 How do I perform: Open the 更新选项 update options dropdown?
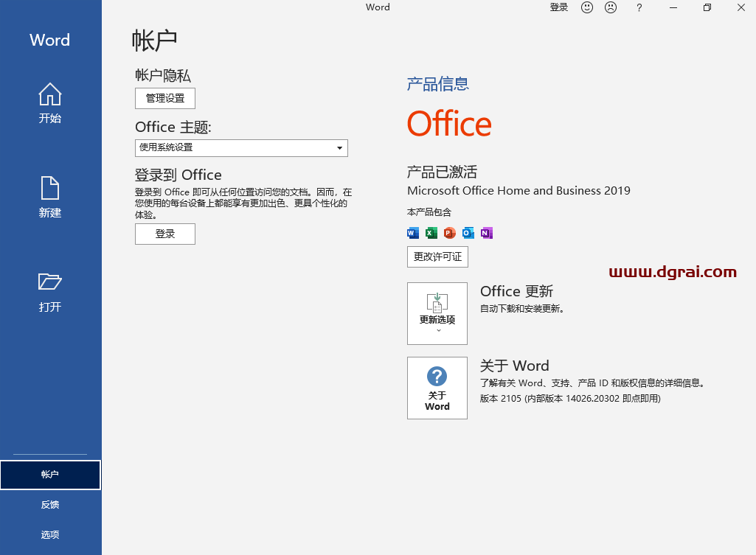click(437, 314)
